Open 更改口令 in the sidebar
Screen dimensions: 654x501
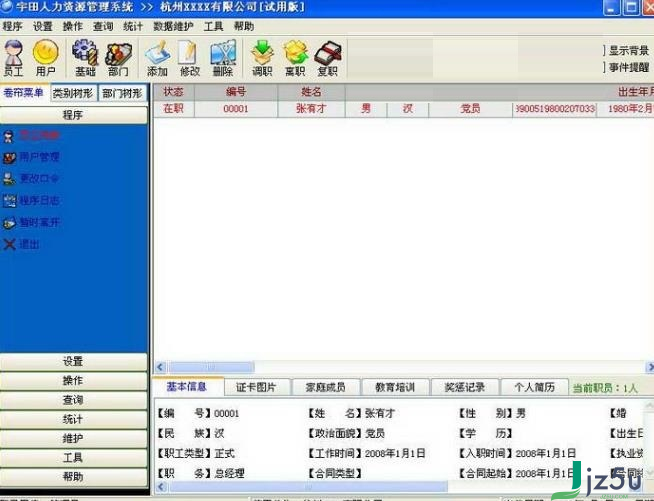click(x=32, y=179)
